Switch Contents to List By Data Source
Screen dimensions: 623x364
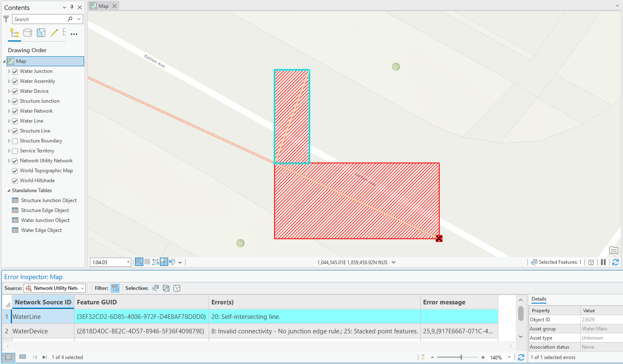(x=28, y=33)
